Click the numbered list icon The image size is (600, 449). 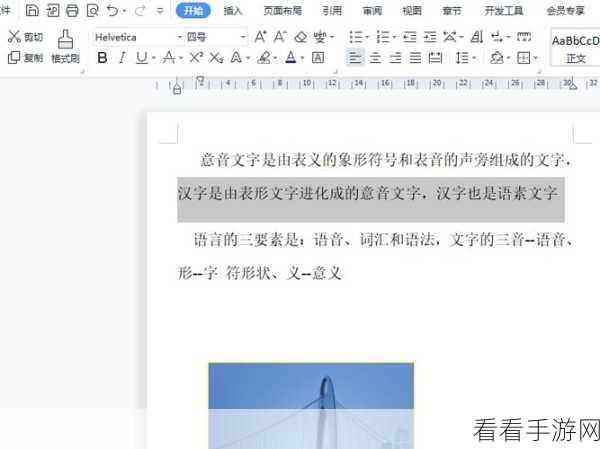383,37
